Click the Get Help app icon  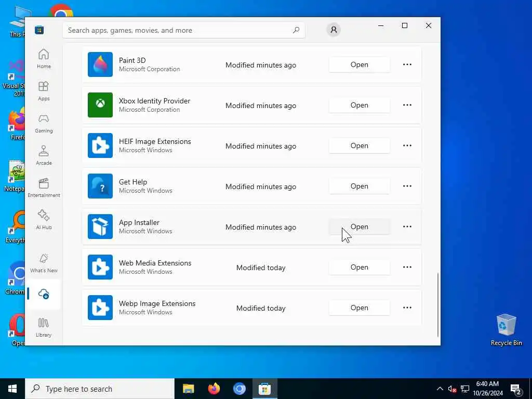[100, 186]
